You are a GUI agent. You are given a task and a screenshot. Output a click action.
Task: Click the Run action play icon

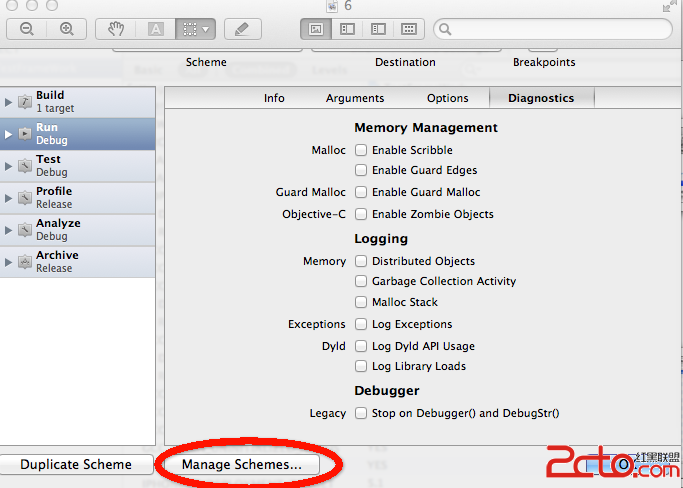pos(25,134)
